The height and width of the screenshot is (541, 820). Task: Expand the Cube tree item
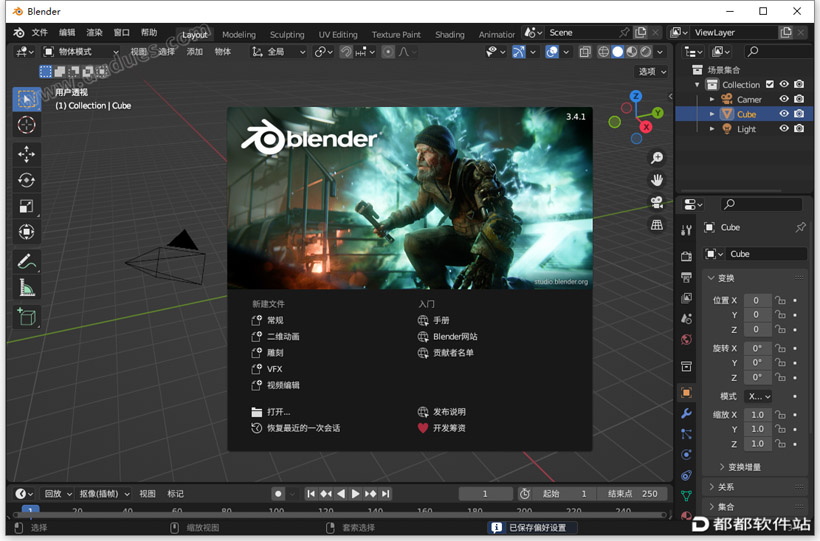(712, 114)
